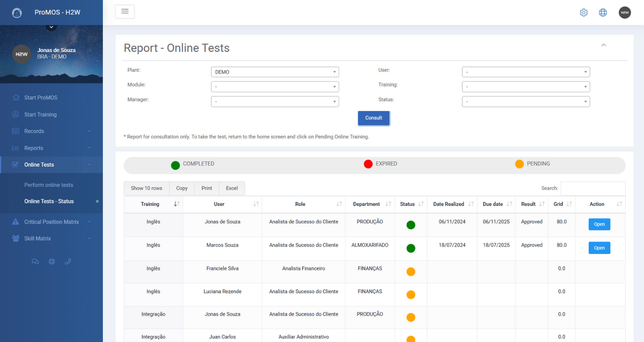
Task: Click Franciele Silva's orange status dot
Action: (x=411, y=272)
